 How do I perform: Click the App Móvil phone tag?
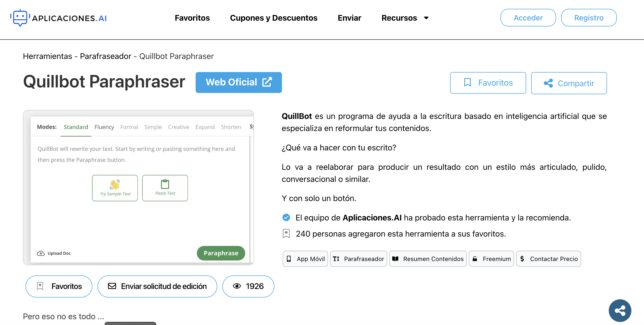coord(305,259)
